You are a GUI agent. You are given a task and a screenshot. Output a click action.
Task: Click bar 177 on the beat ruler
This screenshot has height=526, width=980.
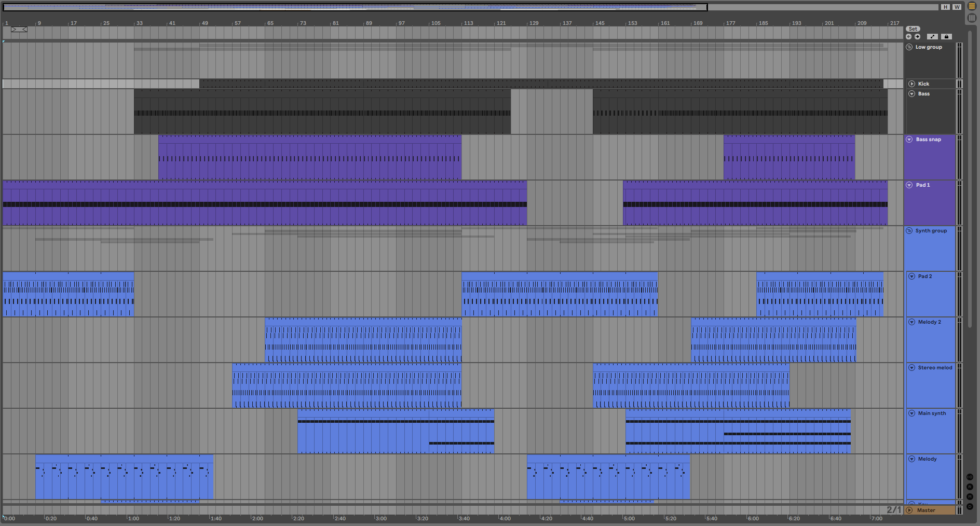coord(730,23)
